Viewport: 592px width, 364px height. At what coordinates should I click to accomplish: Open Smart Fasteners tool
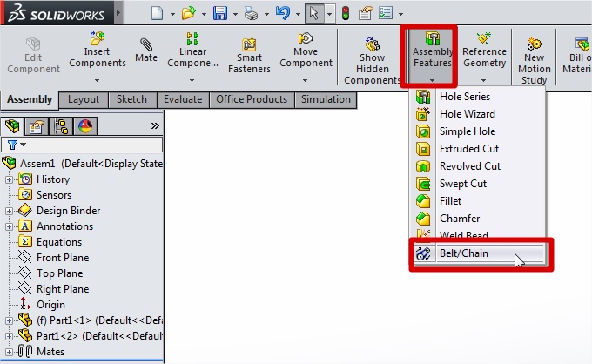click(249, 43)
